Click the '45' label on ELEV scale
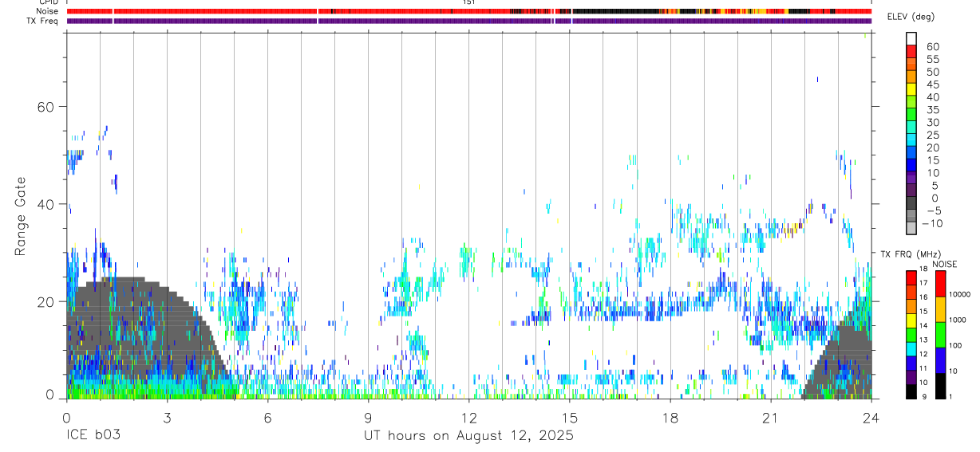The width and height of the screenshot is (980, 452). point(933,85)
